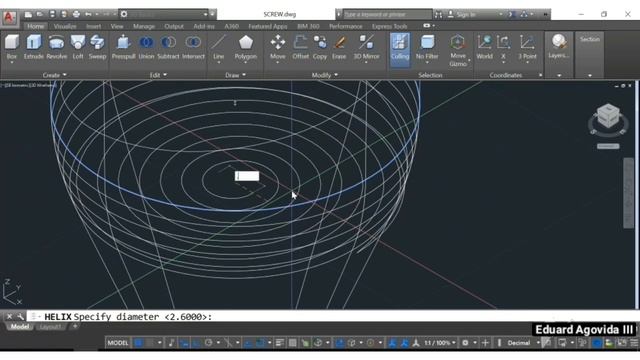Add a new layout with plus button

[x=75, y=327]
